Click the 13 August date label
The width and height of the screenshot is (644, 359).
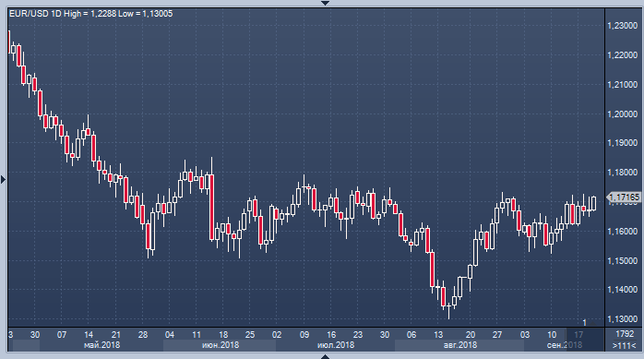tap(438, 334)
